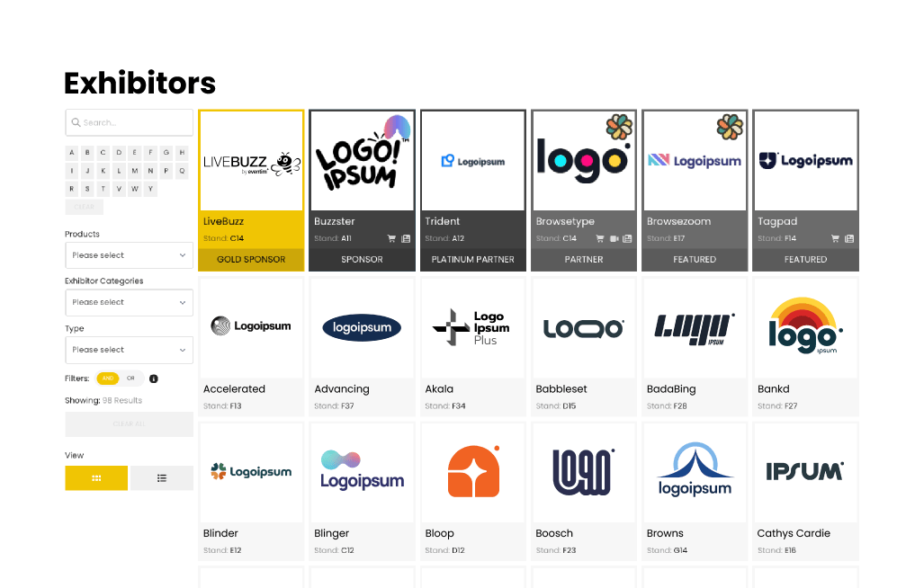924x588 pixels.
Task: Filter exhibitors by letter H
Action: (x=182, y=153)
